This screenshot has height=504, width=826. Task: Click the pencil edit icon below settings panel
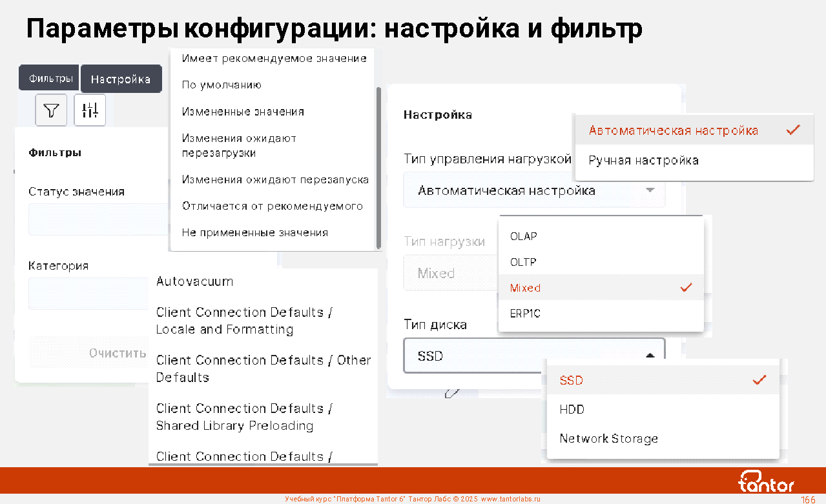click(452, 391)
